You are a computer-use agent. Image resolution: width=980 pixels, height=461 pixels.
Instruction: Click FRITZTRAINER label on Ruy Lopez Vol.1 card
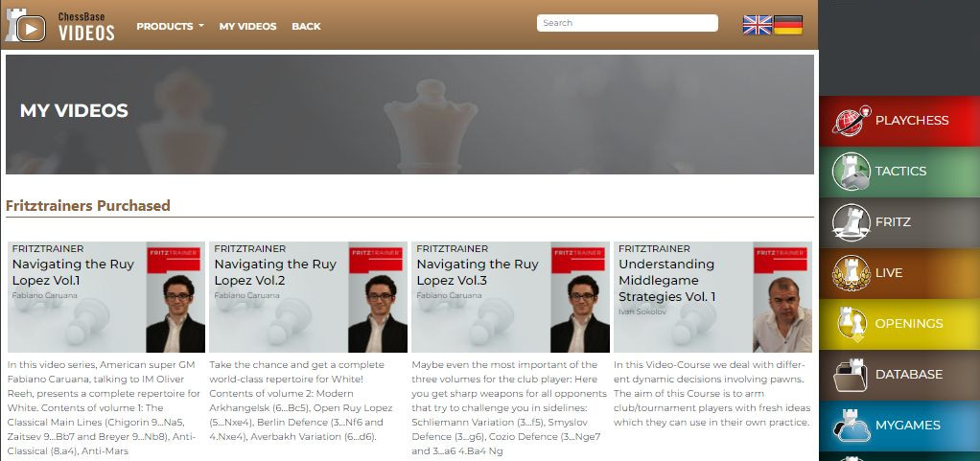tap(48, 248)
